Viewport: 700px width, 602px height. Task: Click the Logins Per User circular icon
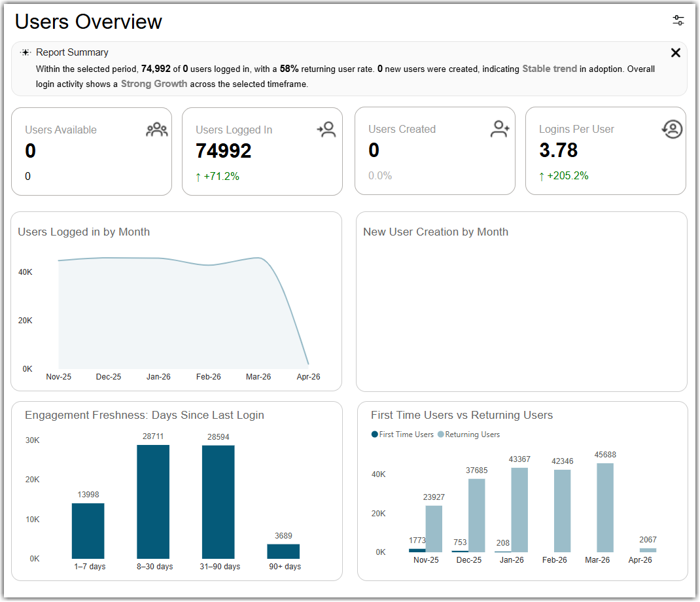672,130
